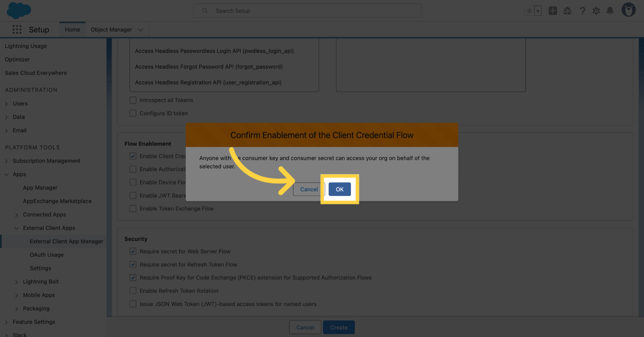The width and height of the screenshot is (644, 337).
Task: Toggle Require secret for Refresh Token Flow
Action: 133,265
